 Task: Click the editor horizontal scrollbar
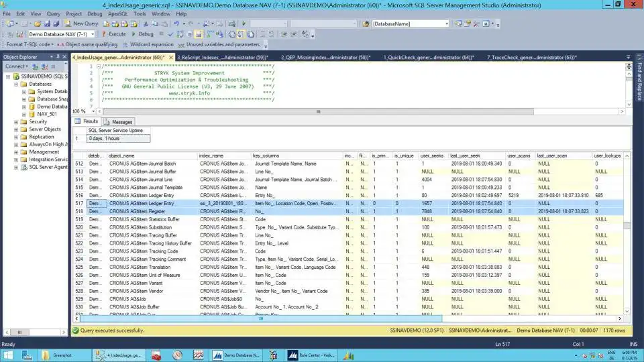click(318, 111)
